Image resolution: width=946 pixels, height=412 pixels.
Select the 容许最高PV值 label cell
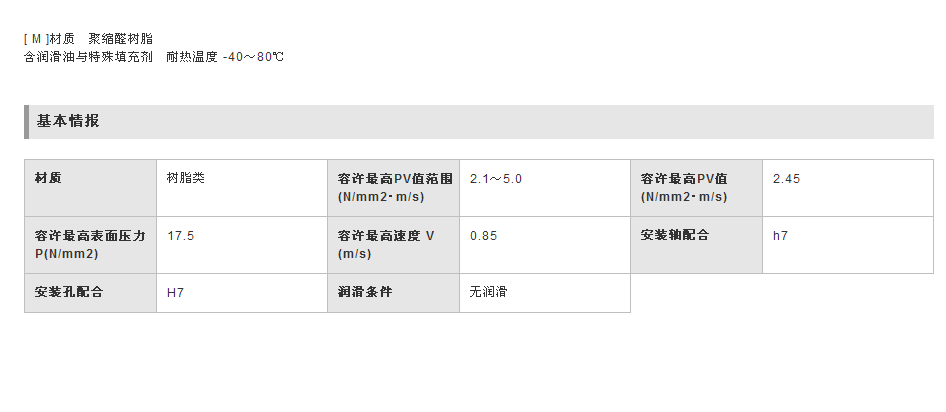pyautogui.click(x=697, y=188)
